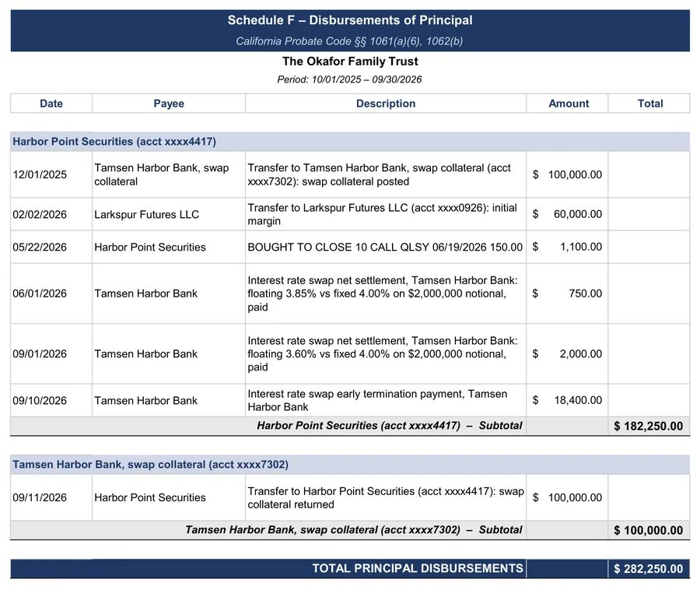The image size is (700, 597).
Task: Click the 'initial margin' transfer description
Action: tap(382, 215)
